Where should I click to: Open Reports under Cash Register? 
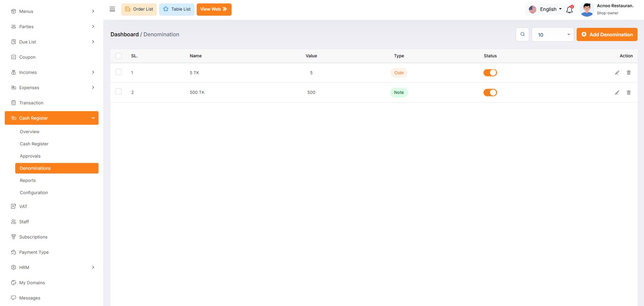pyautogui.click(x=28, y=180)
